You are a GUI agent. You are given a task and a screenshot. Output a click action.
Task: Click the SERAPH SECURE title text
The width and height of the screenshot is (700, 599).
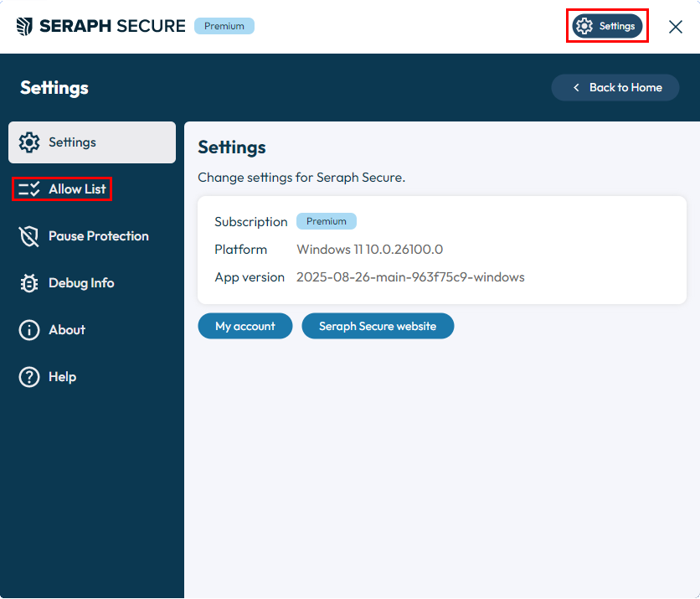tap(112, 26)
